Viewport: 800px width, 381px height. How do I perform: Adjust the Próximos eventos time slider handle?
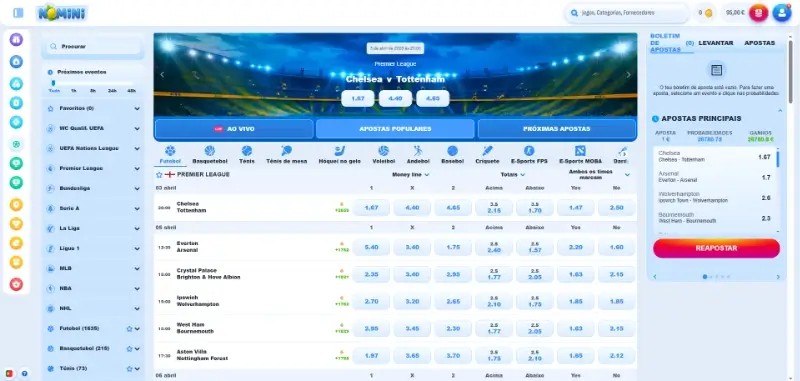53,83
